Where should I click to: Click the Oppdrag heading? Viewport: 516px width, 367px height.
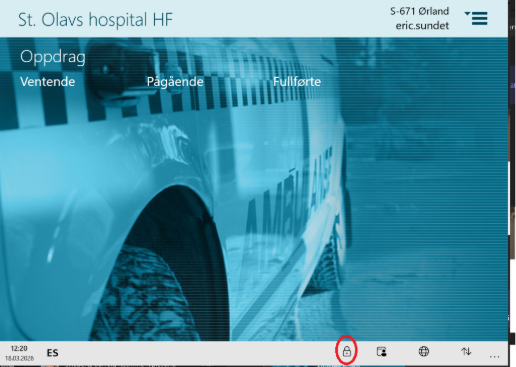tap(53, 57)
